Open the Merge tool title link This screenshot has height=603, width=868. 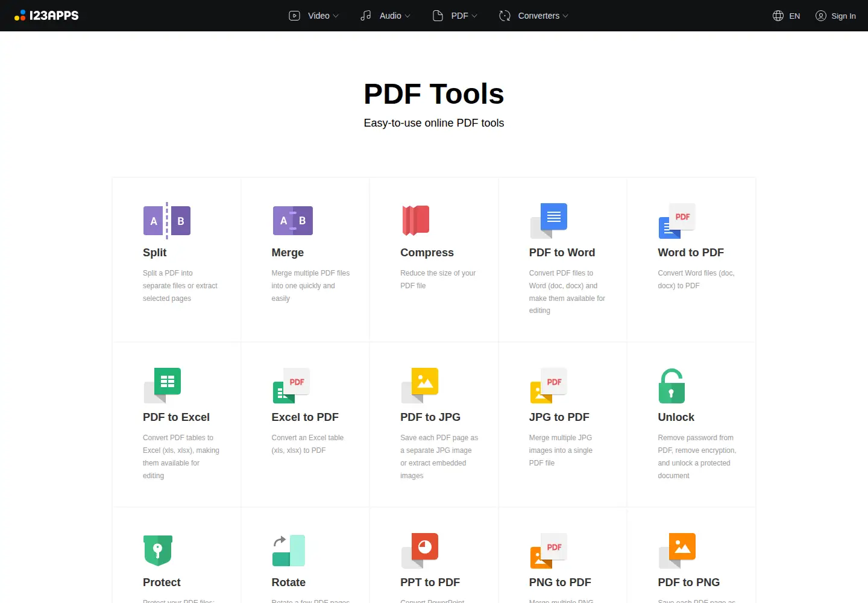point(288,253)
